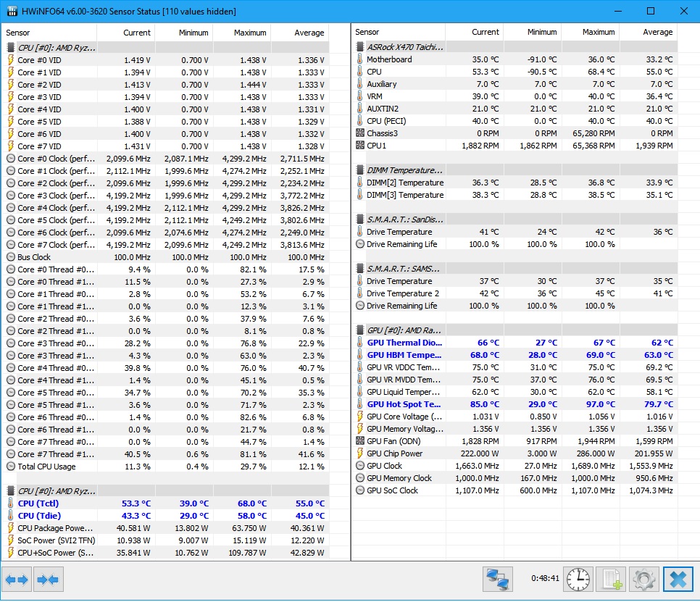Click thermometer icon beside CPU (Tctl)

[11, 503]
